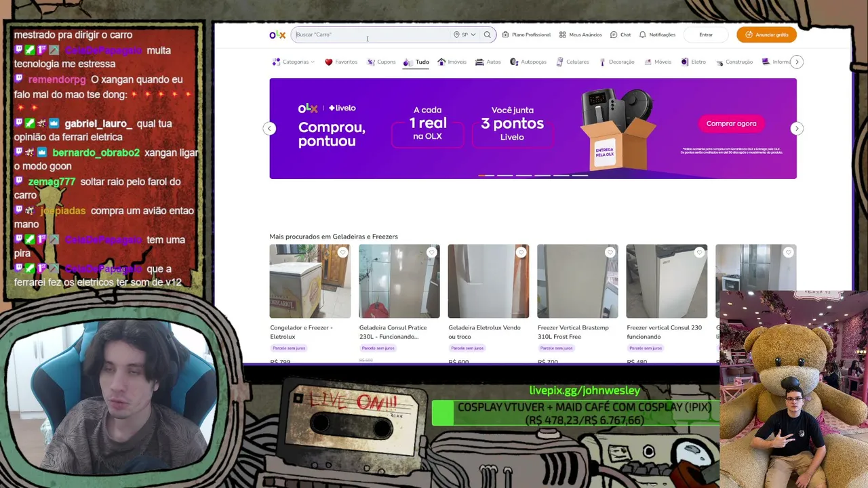Open the SP location dropdown
The image size is (868, 488).
(x=465, y=35)
